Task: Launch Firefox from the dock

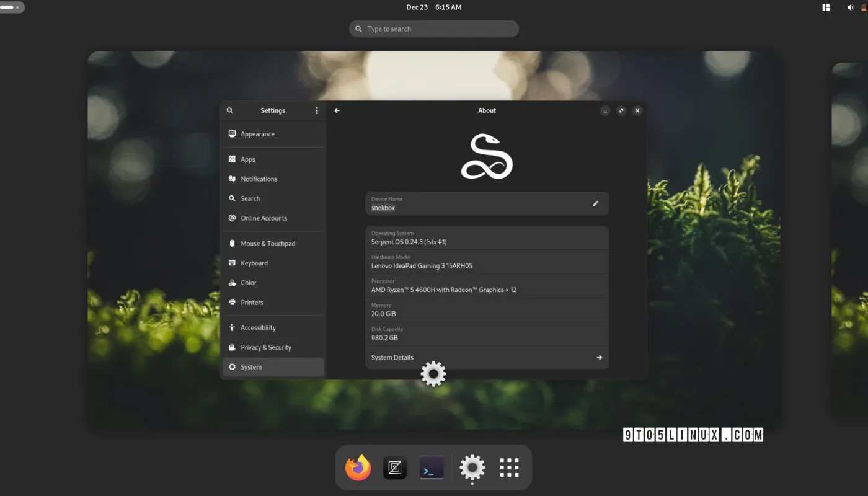Action: [x=358, y=467]
